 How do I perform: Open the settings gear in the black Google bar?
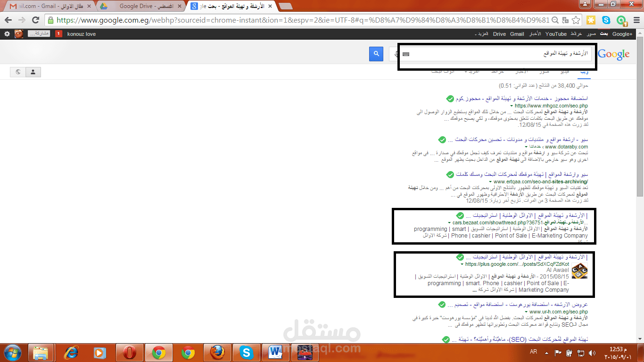pos(7,34)
